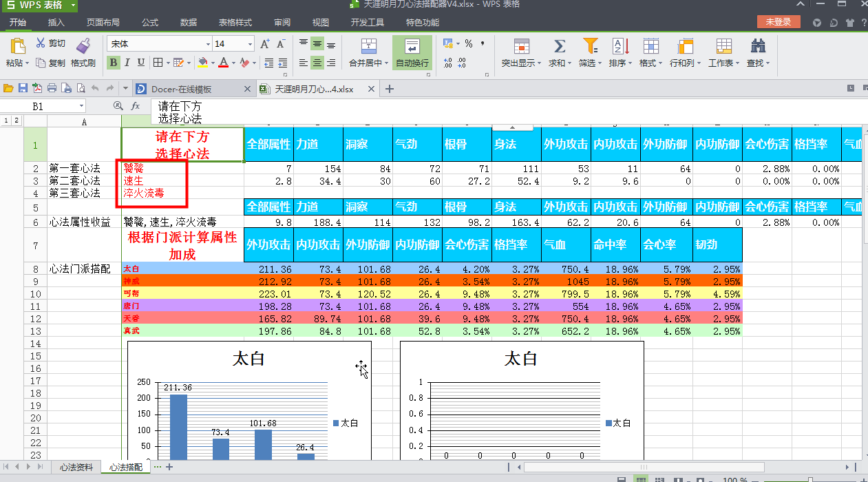Toggle bold formatting (B)
Viewport: 868px width, 482px height.
[x=114, y=63]
